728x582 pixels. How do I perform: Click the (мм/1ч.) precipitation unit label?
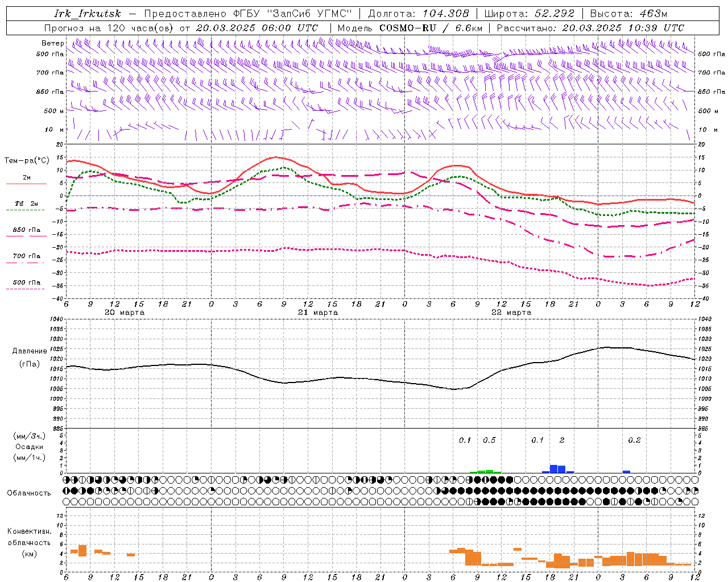[x=30, y=457]
